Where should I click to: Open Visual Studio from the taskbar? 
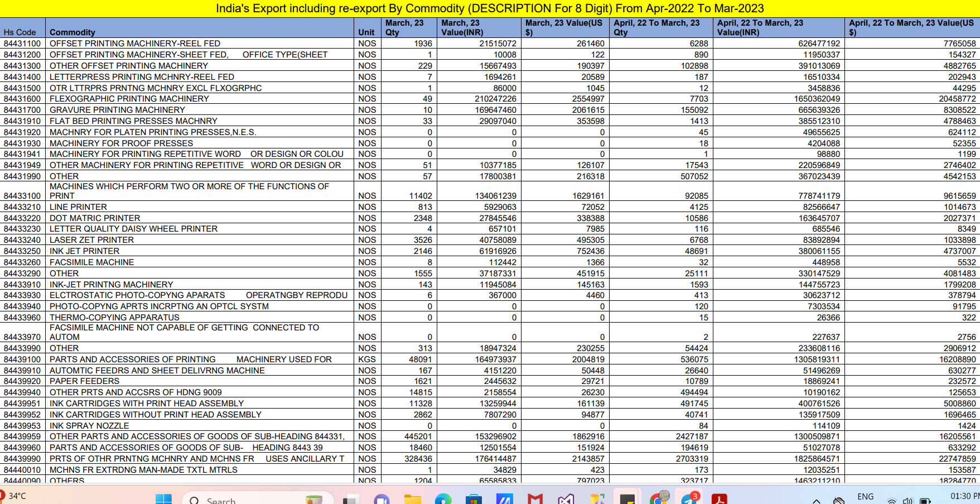point(566,499)
